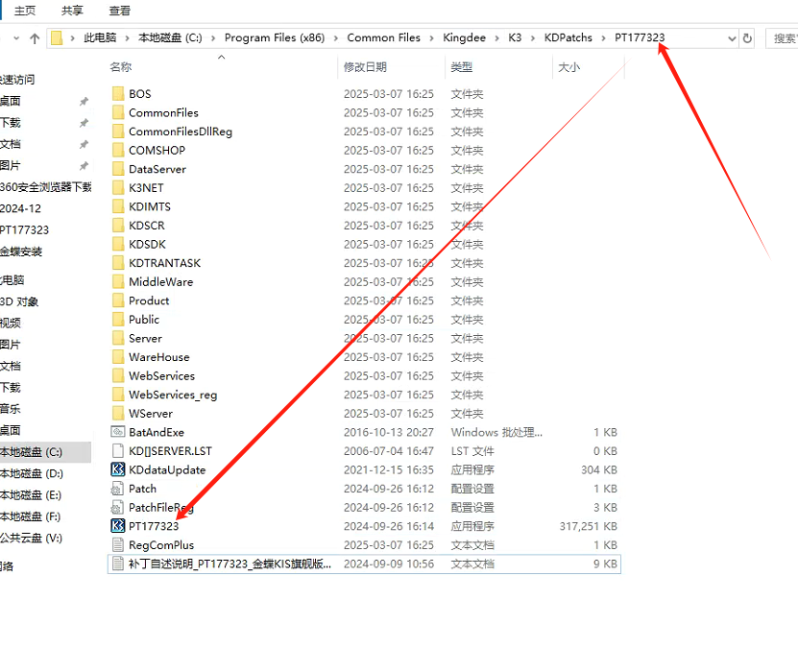Image resolution: width=798 pixels, height=672 pixels.
Task: Navigate to K3 in breadcrumb
Action: pyautogui.click(x=515, y=37)
